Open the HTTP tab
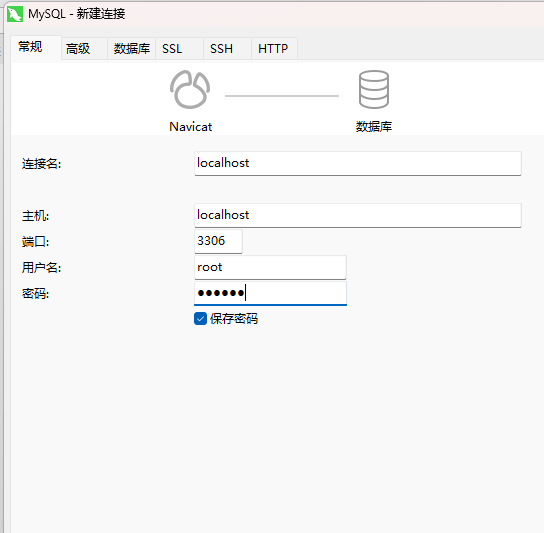The image size is (544, 533). (274, 49)
